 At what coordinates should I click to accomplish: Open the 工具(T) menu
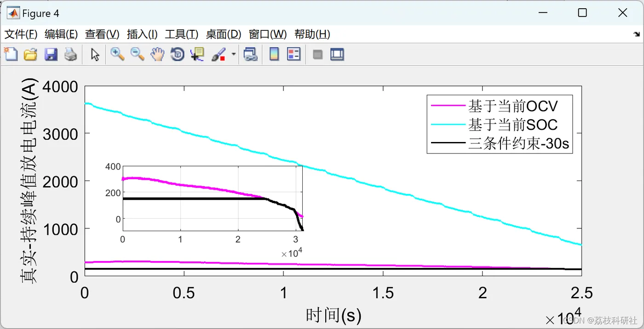pos(182,34)
